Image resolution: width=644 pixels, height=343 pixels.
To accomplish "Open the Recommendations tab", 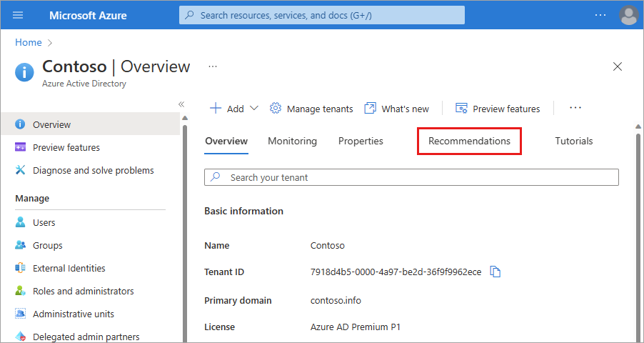I will (470, 141).
